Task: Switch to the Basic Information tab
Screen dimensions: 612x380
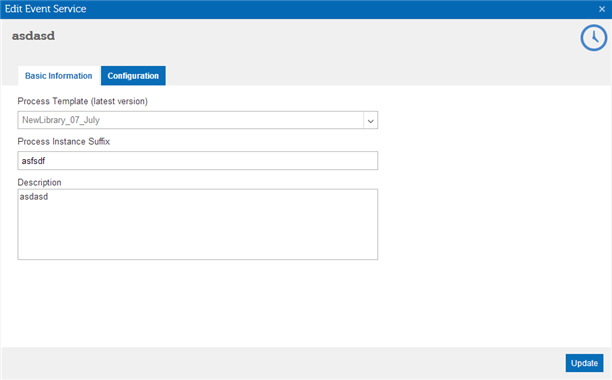Action: (59, 76)
